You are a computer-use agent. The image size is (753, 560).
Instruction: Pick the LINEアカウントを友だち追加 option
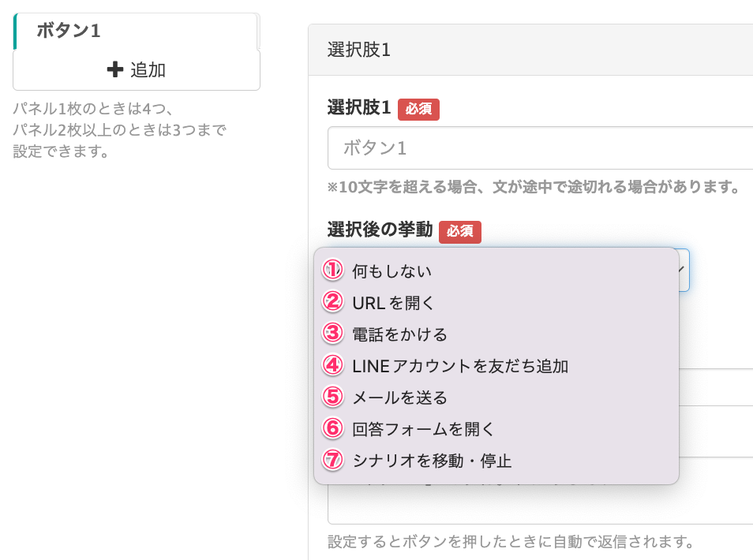[460, 366]
